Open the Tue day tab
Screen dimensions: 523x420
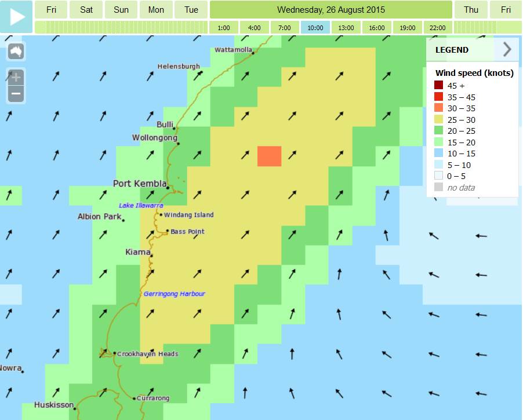(x=191, y=10)
